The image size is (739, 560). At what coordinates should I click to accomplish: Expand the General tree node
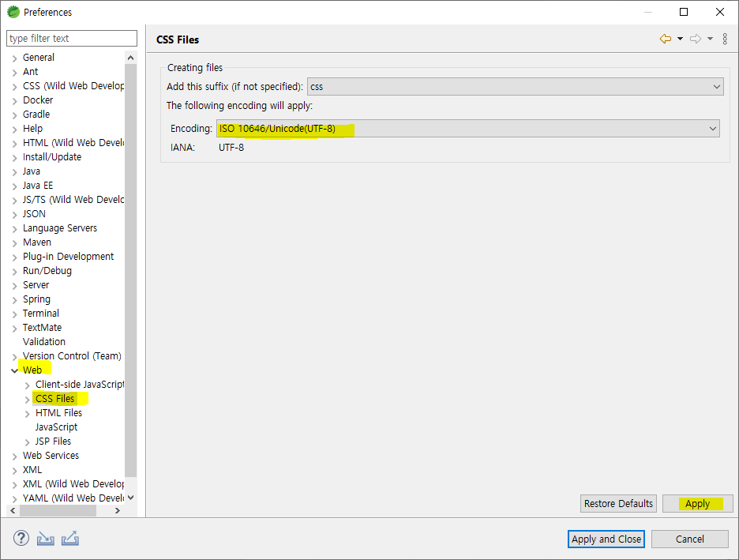click(15, 58)
